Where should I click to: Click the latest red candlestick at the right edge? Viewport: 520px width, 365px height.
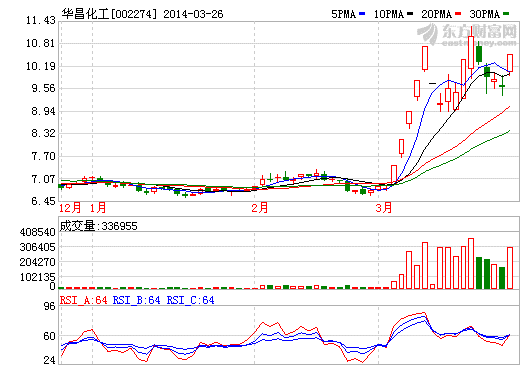tap(510, 63)
